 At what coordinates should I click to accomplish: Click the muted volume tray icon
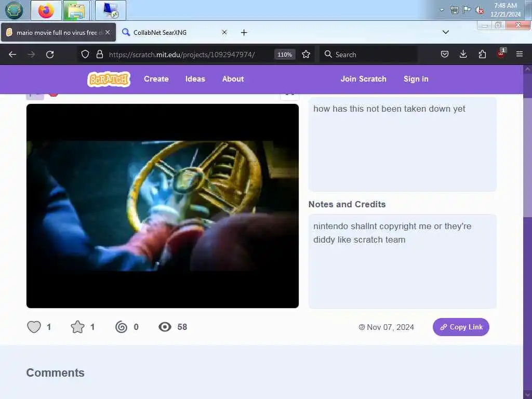480,10
